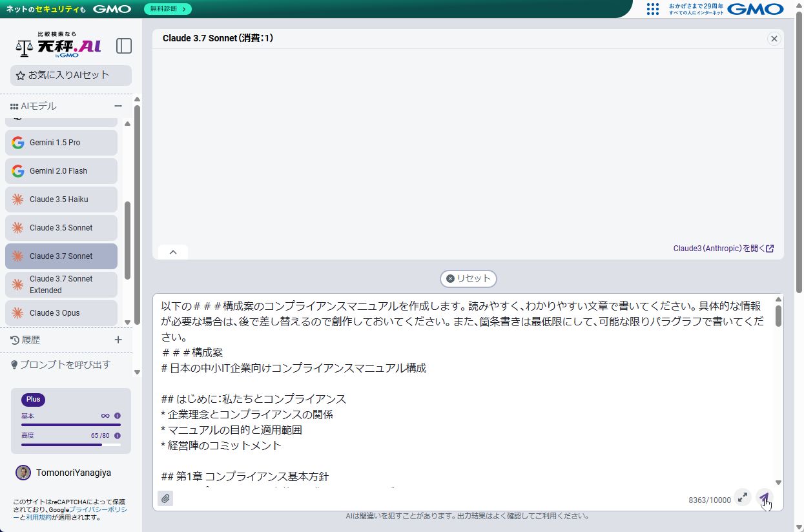Click the 65/80 usage value
This screenshot has height=532, width=804.
click(x=100, y=436)
